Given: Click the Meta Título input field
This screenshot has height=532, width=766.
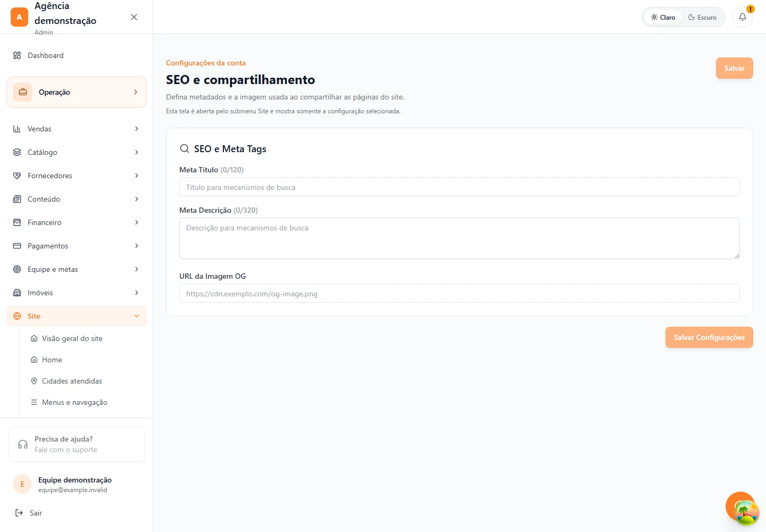Looking at the screenshot, I should click(460, 187).
